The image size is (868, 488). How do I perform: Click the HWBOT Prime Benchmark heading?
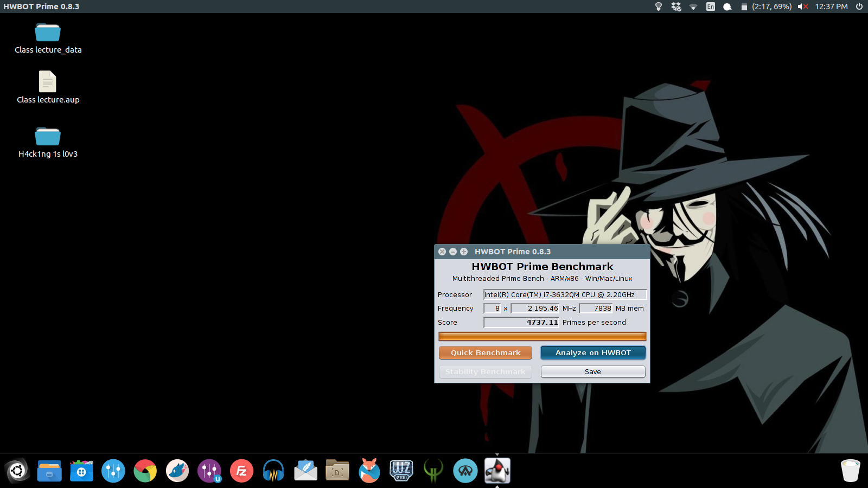[542, 266]
